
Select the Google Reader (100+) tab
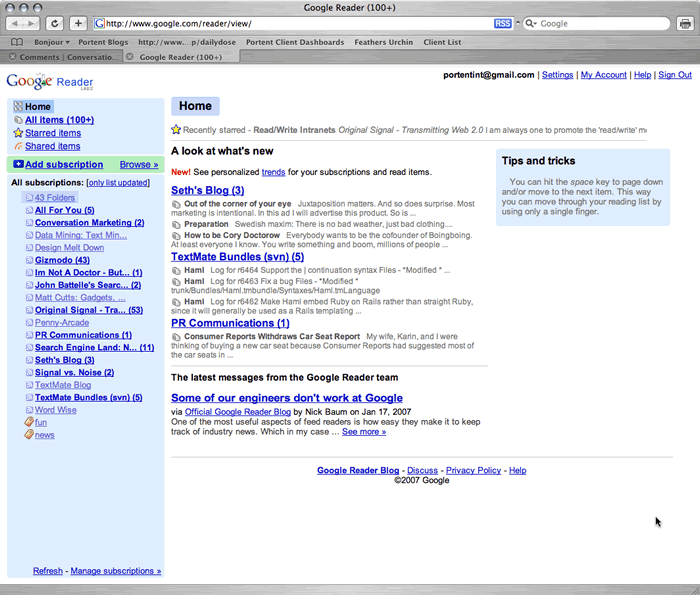pyautogui.click(x=180, y=57)
